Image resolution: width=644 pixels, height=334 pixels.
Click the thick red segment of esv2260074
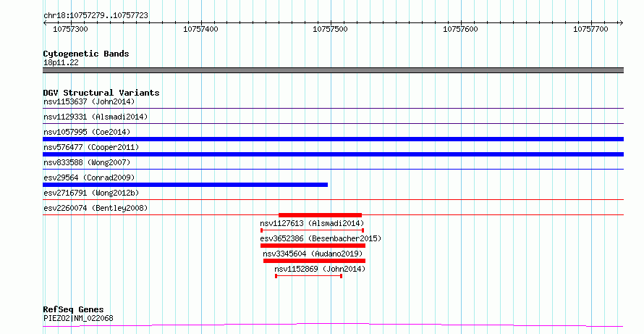pos(320,215)
